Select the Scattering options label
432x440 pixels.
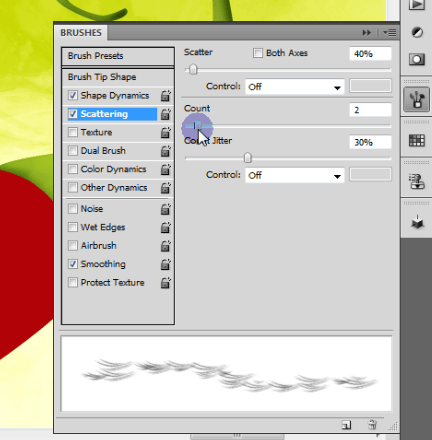tap(104, 114)
